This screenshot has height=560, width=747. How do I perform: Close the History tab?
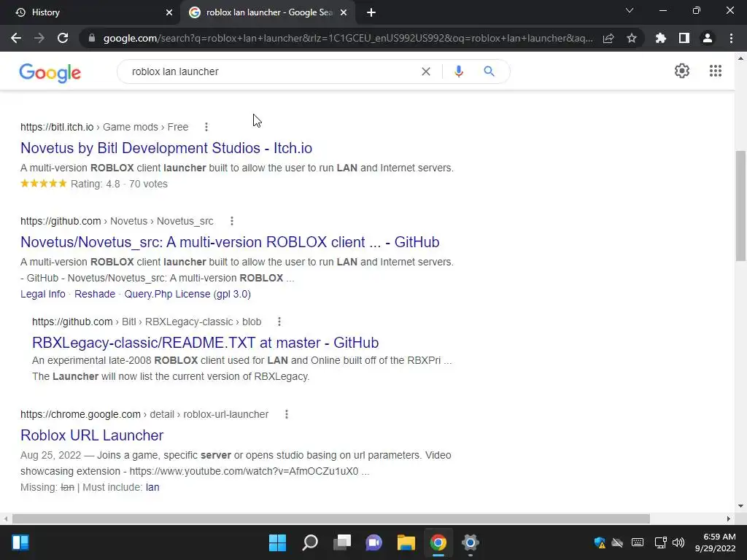169,13
